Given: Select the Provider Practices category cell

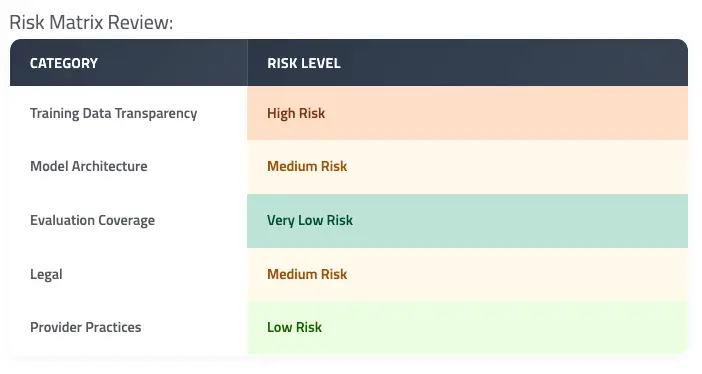Looking at the screenshot, I should (x=128, y=327).
